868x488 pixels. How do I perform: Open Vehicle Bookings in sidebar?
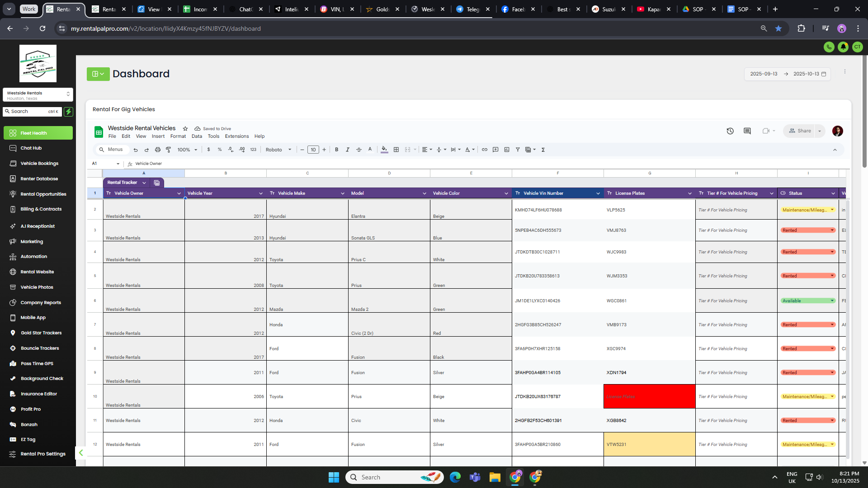[39, 164]
